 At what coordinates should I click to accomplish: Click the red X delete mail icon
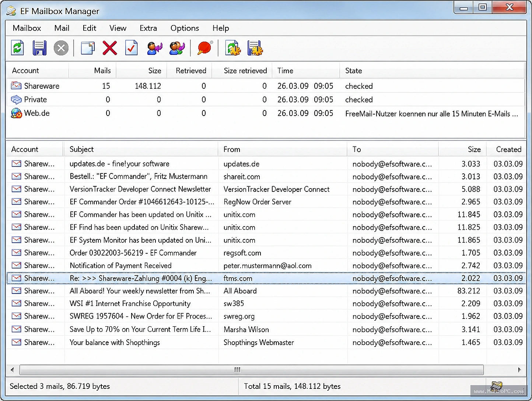[x=110, y=48]
